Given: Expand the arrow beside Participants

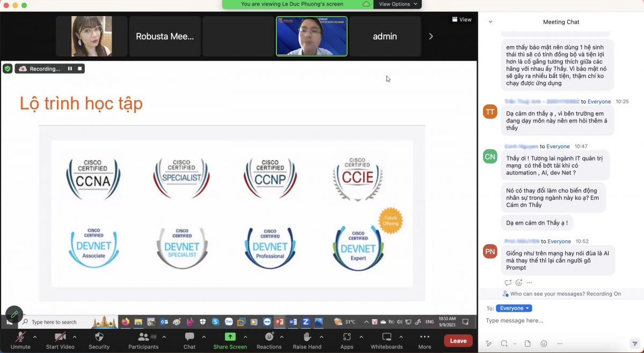Looking at the screenshot, I should 164,337.
